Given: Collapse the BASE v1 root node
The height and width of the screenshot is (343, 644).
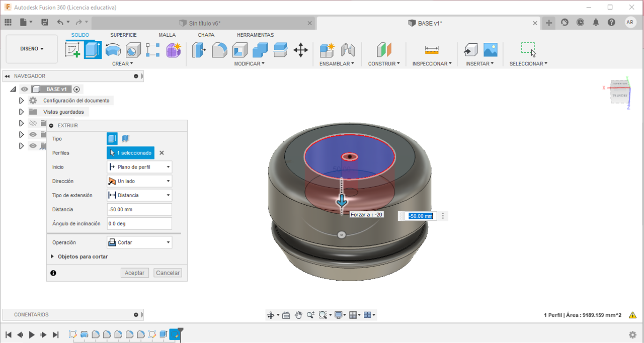Looking at the screenshot, I should [13, 89].
